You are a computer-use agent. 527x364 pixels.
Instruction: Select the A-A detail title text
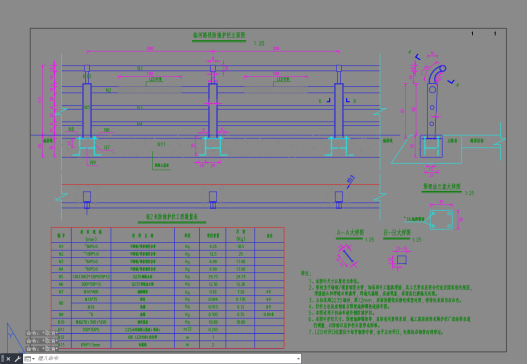coord(351,233)
